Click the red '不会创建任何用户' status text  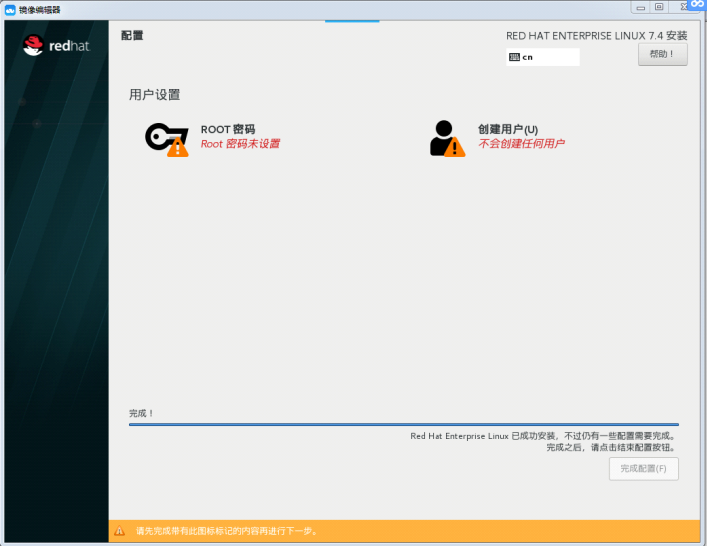521,144
